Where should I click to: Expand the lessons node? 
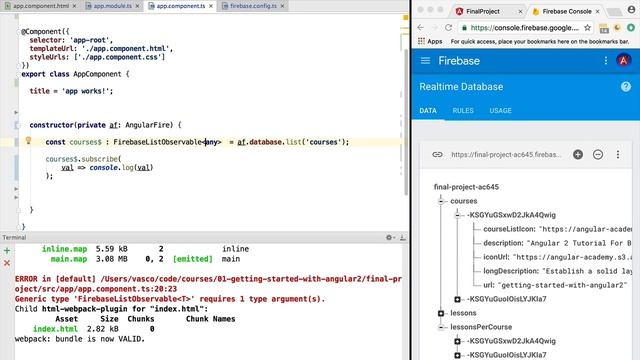pos(441,313)
